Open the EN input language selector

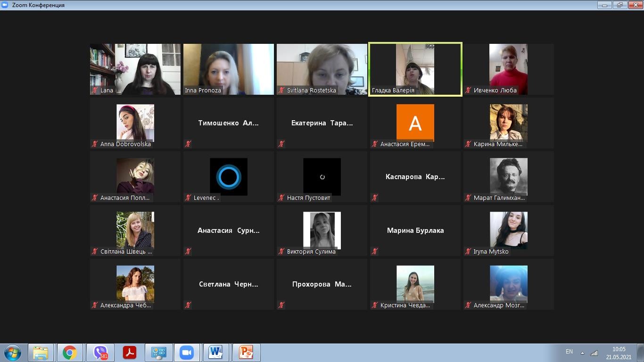click(x=569, y=352)
